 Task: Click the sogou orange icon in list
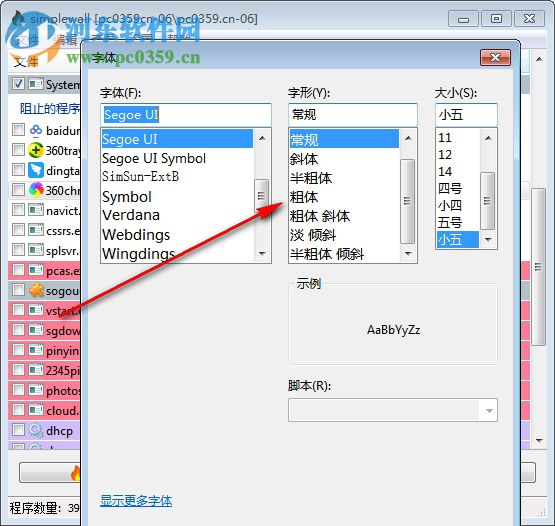36,290
